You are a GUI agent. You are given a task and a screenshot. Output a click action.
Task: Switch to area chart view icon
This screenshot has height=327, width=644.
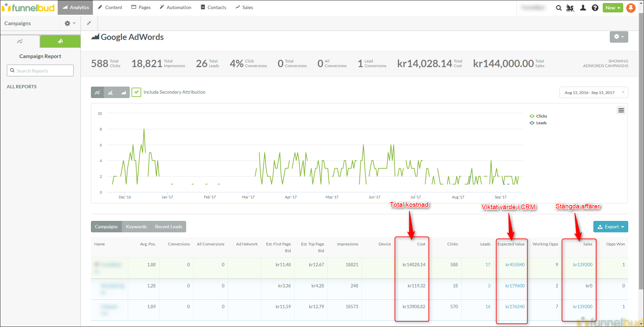point(123,92)
